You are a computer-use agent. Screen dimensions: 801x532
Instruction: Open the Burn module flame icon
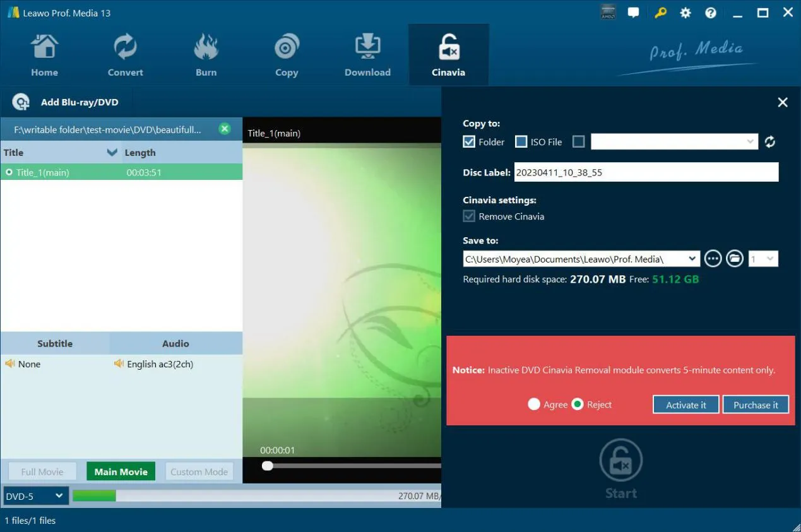(x=206, y=48)
